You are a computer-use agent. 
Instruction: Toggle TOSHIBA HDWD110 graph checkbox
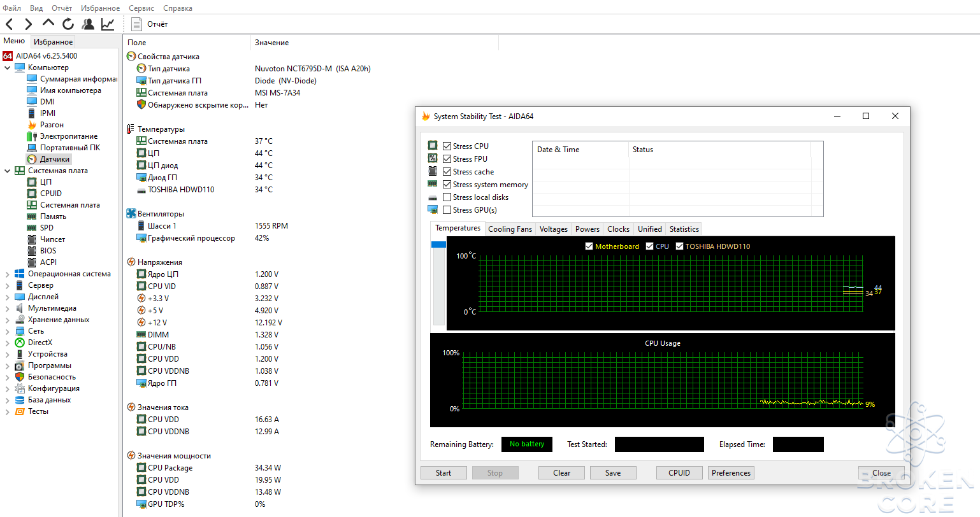tap(679, 246)
